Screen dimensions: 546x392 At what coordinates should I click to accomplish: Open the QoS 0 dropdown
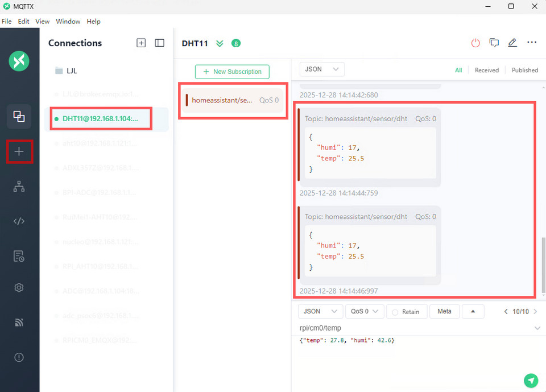point(365,311)
